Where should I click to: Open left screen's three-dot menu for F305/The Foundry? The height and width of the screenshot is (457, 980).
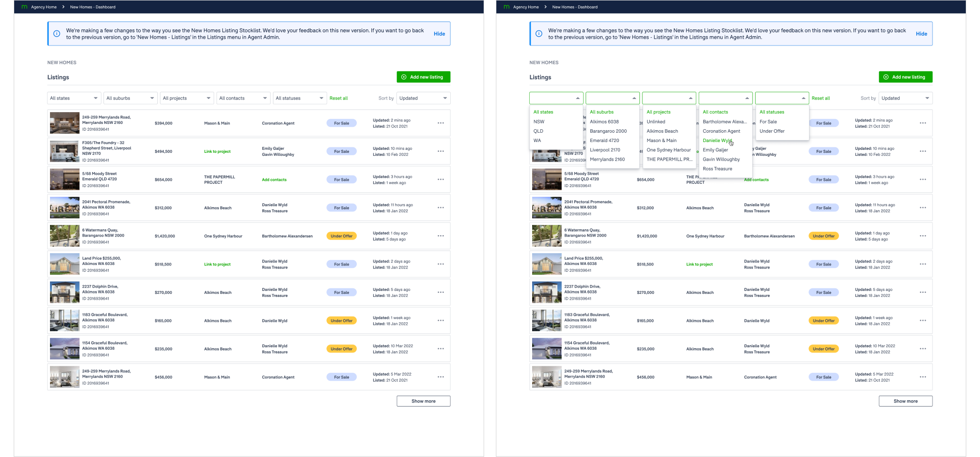click(x=441, y=151)
